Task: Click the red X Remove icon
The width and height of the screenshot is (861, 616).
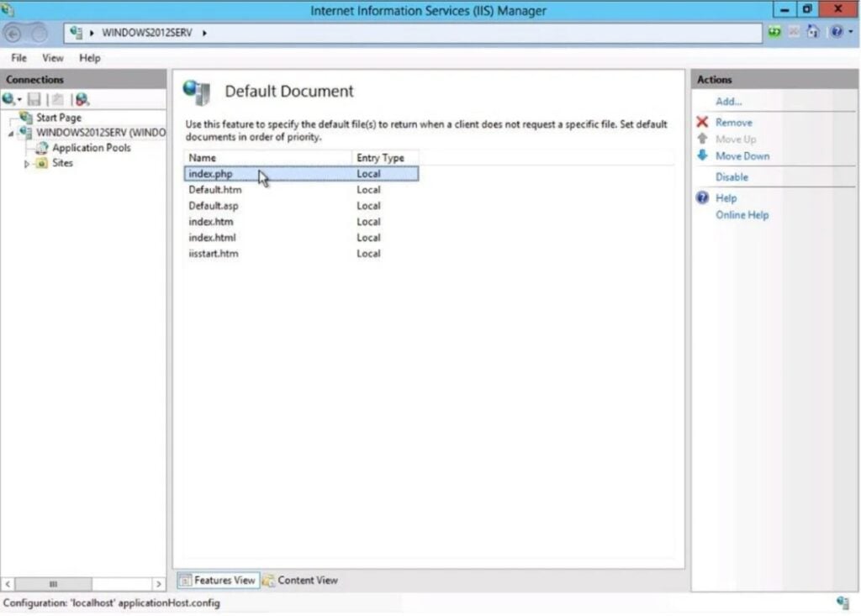Action: pos(702,122)
